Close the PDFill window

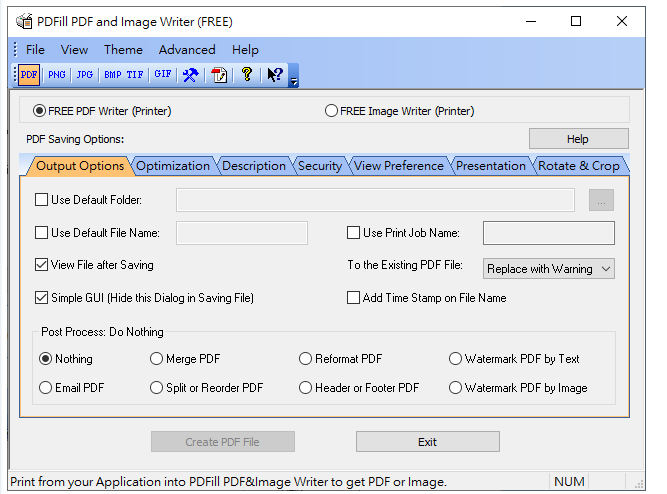point(621,21)
